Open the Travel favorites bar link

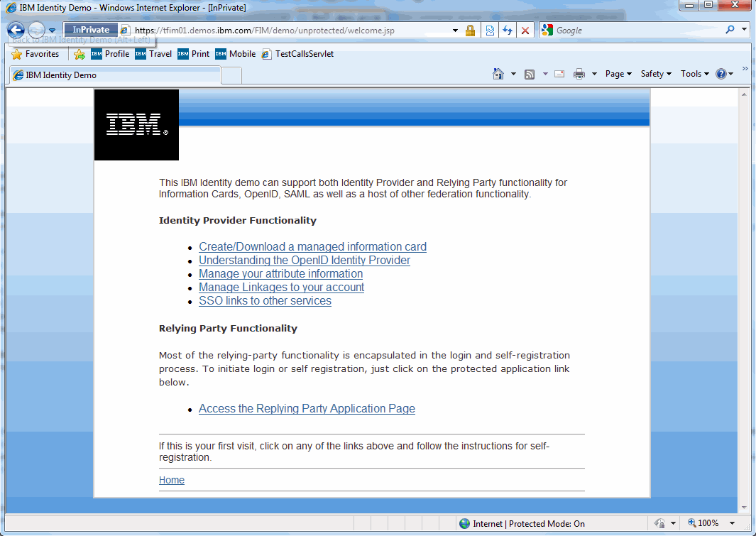(153, 54)
